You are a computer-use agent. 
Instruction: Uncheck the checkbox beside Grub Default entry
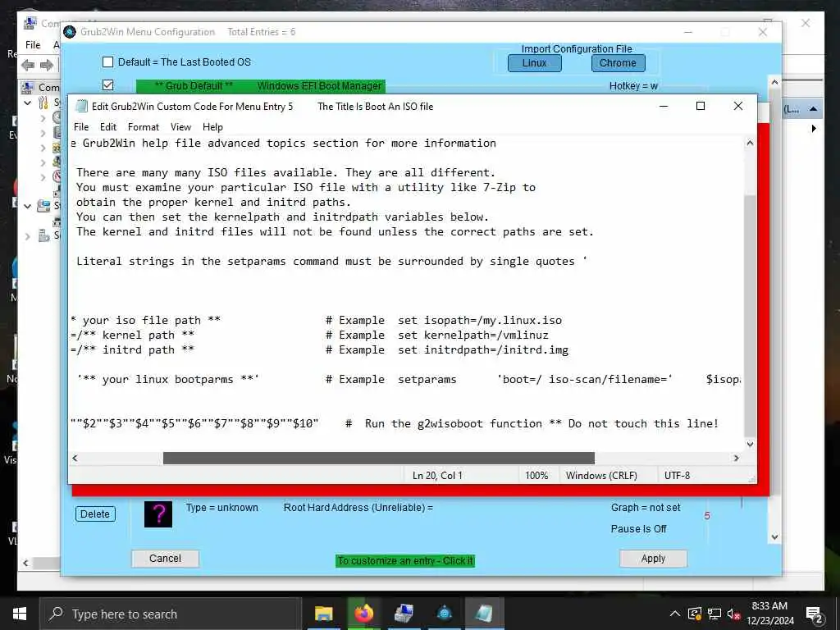point(107,85)
